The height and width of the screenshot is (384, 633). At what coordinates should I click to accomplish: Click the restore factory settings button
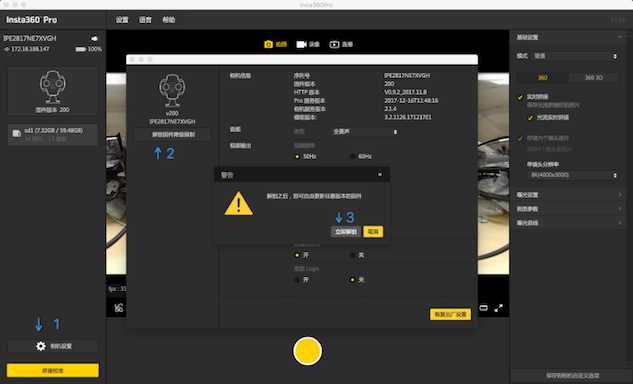[450, 314]
